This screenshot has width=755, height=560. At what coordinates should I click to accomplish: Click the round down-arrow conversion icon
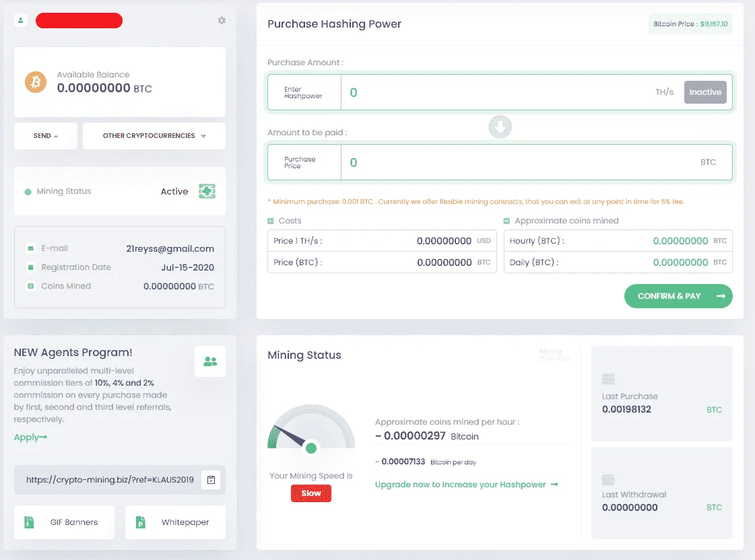(x=500, y=127)
